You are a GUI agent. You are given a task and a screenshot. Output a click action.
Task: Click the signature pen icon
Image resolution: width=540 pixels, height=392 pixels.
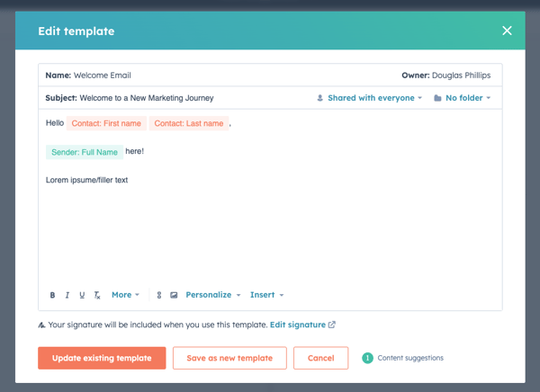pos(41,325)
